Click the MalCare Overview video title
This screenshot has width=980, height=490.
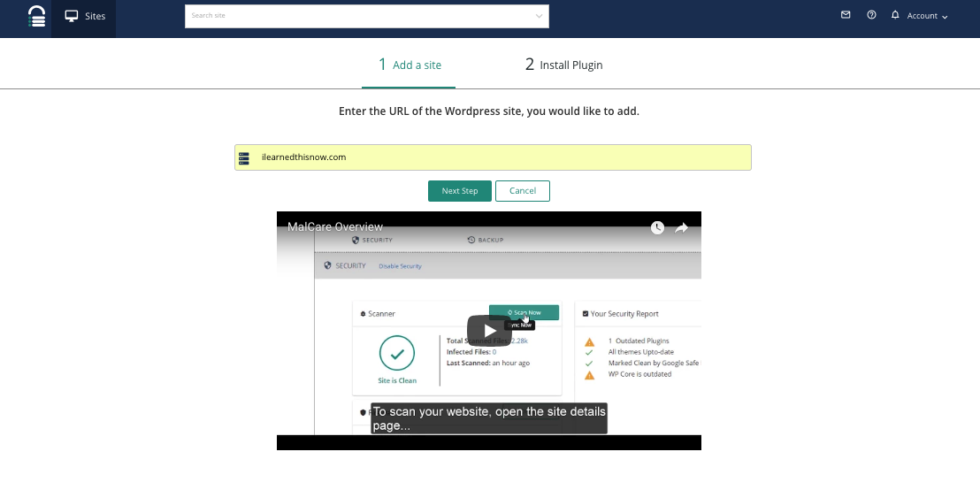335,227
